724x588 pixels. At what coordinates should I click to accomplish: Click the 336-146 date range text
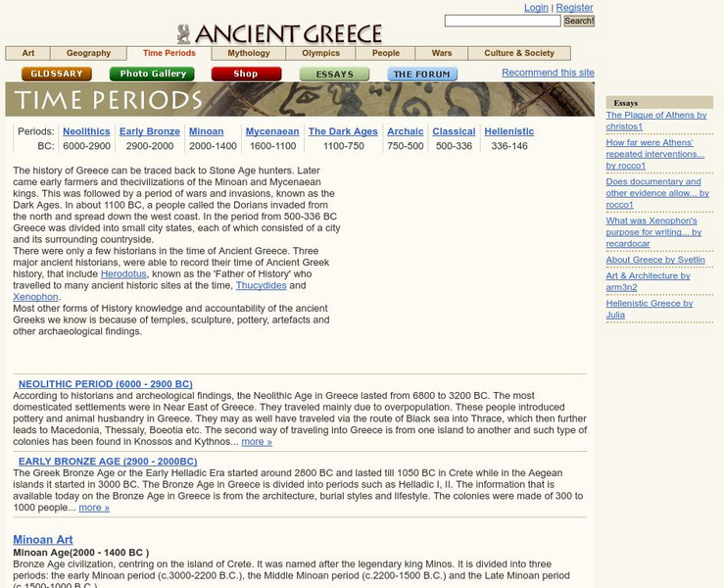[x=509, y=146]
